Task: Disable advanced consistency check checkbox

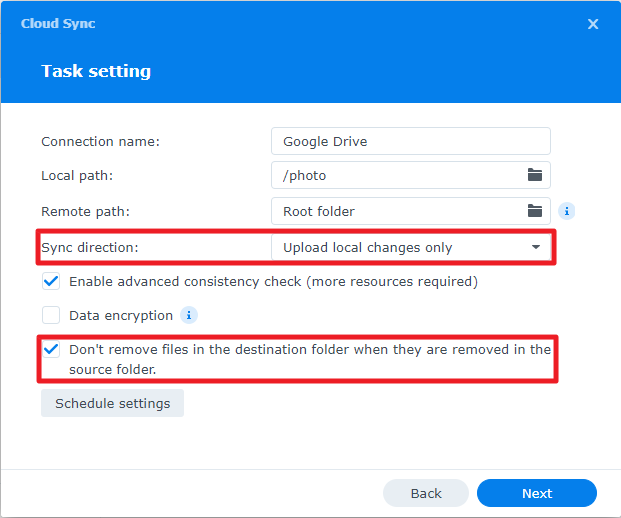Action: pos(52,282)
